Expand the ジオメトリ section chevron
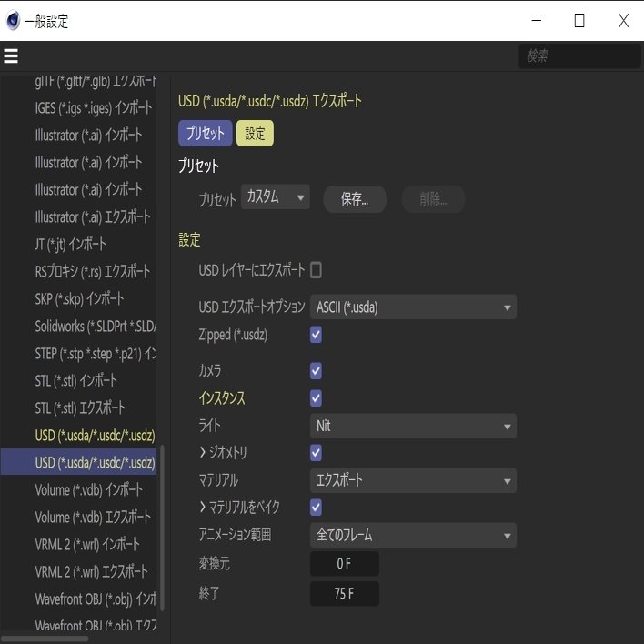This screenshot has width=644, height=644. click(203, 453)
